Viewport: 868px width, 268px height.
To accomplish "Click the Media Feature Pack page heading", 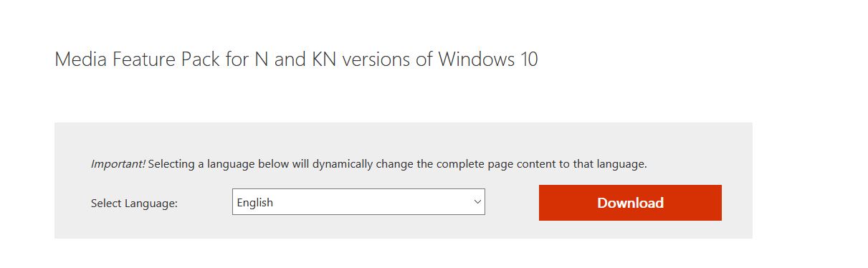I will (x=296, y=59).
